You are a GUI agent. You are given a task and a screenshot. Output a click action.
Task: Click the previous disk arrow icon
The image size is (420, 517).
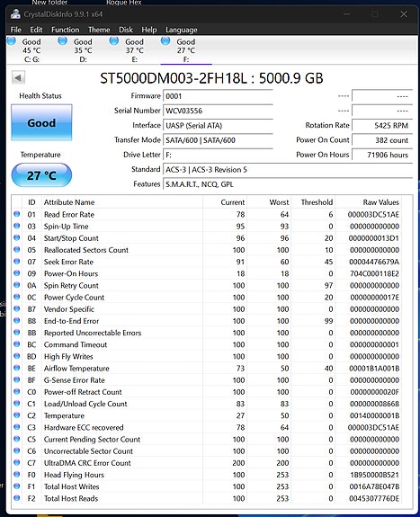(x=18, y=78)
